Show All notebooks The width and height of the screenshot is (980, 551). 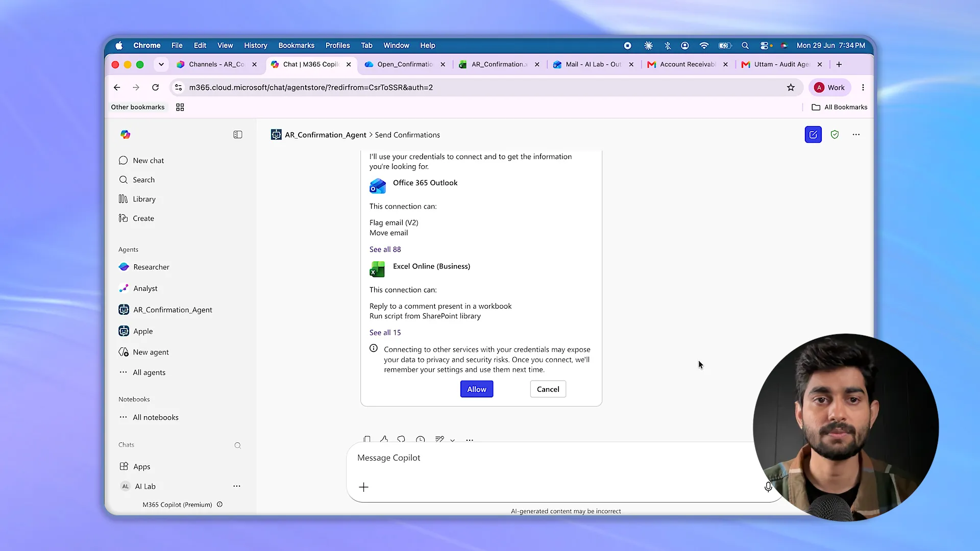click(x=149, y=417)
